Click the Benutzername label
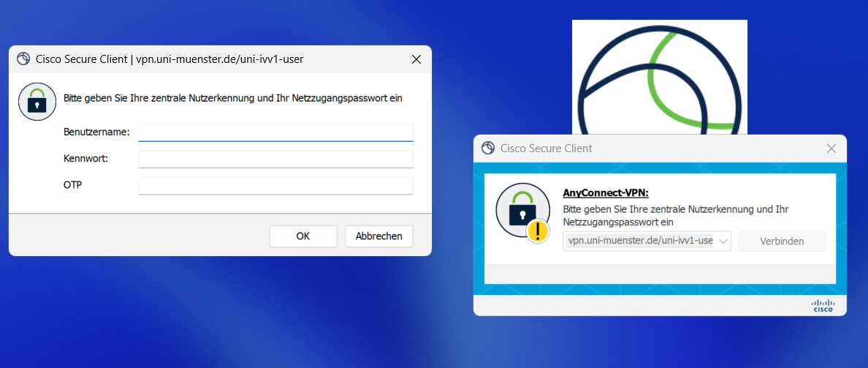This screenshot has width=868, height=368. pos(96,132)
